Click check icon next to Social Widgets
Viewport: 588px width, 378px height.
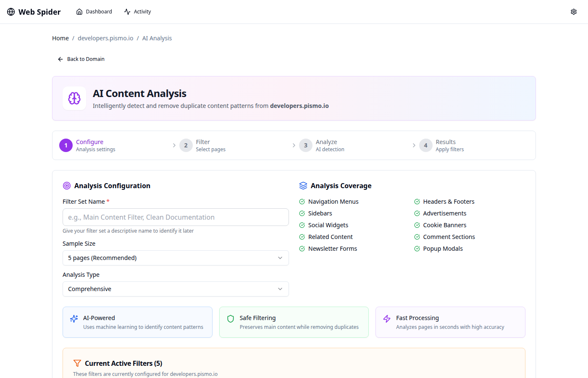coord(302,225)
